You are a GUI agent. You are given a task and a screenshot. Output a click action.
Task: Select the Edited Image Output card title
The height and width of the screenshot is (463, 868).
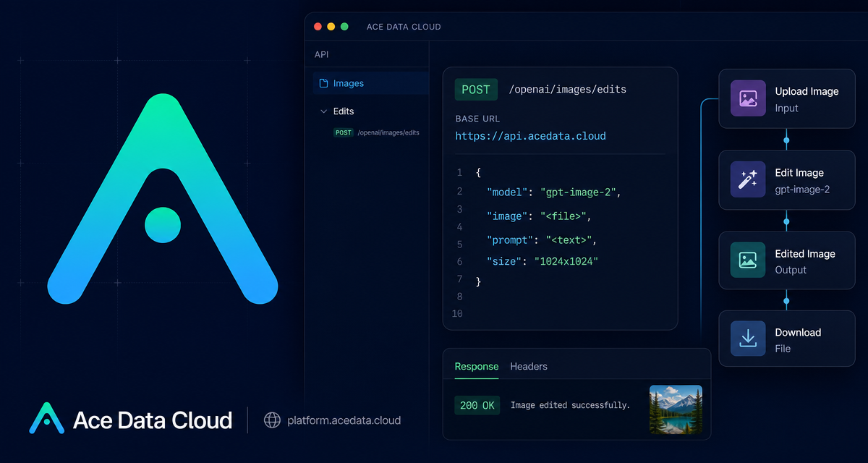click(805, 254)
